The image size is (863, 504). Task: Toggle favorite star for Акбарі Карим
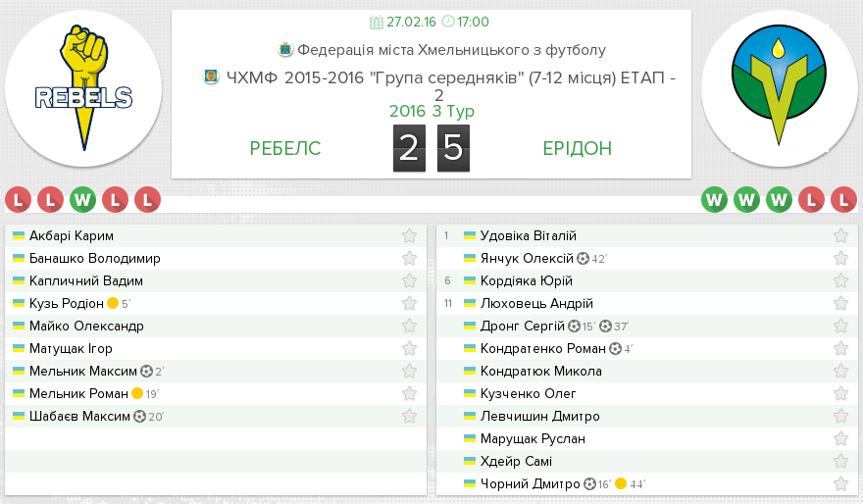point(409,235)
